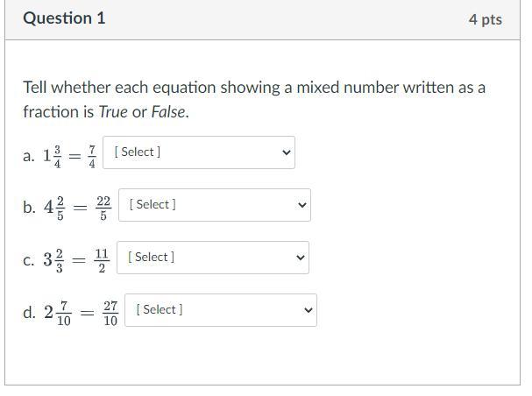Click the chevron arrow on equation c's dropdown
This screenshot has height=396, width=532.
300,258
